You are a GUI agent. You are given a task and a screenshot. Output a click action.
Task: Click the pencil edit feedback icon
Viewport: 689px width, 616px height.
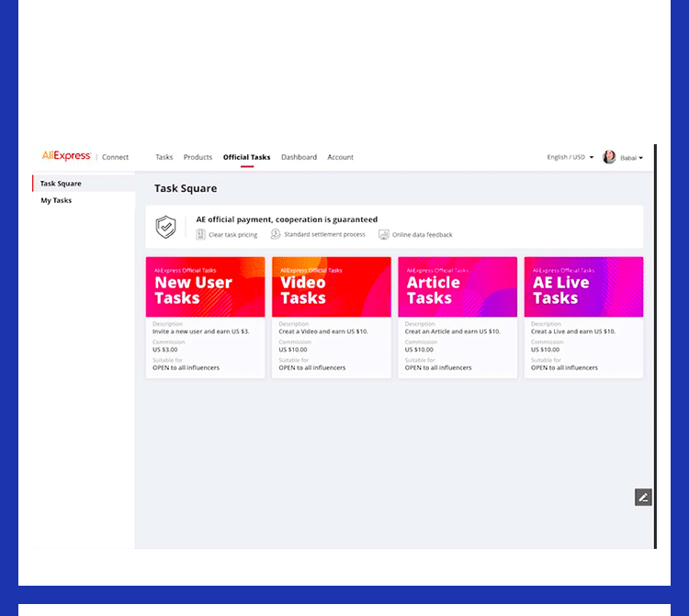pos(643,497)
